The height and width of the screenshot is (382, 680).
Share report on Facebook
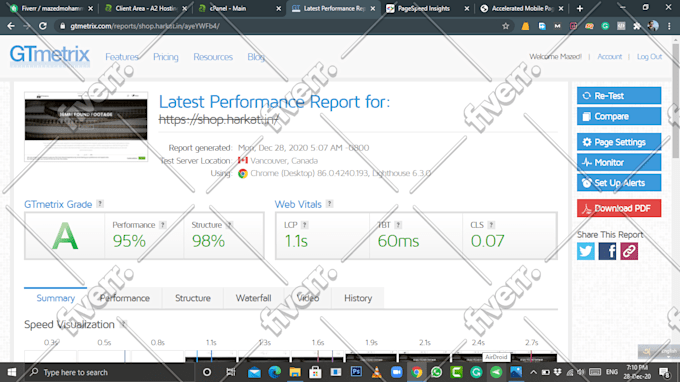pos(607,251)
